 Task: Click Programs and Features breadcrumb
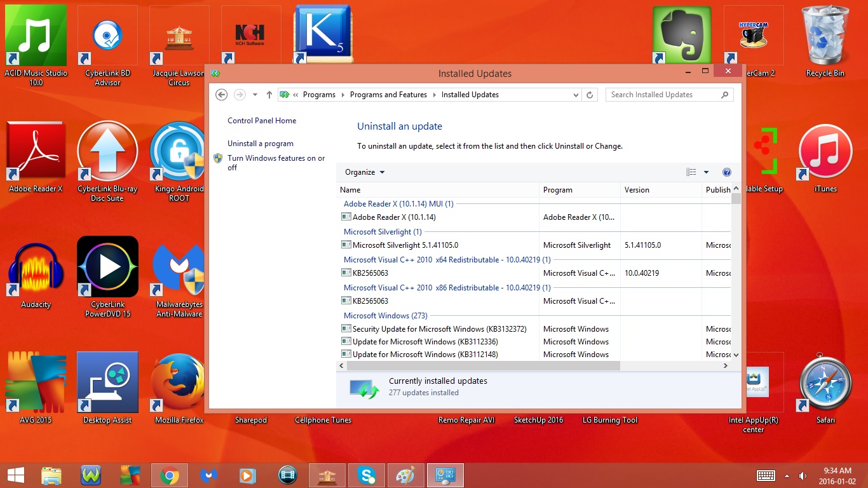388,95
